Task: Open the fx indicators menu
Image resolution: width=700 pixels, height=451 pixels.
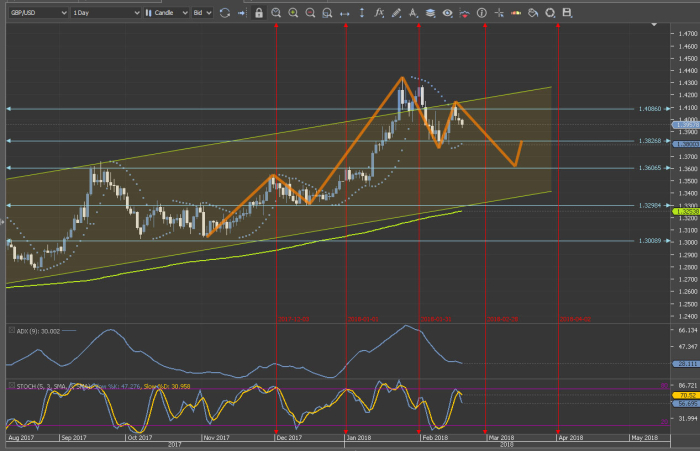Action: coord(379,13)
